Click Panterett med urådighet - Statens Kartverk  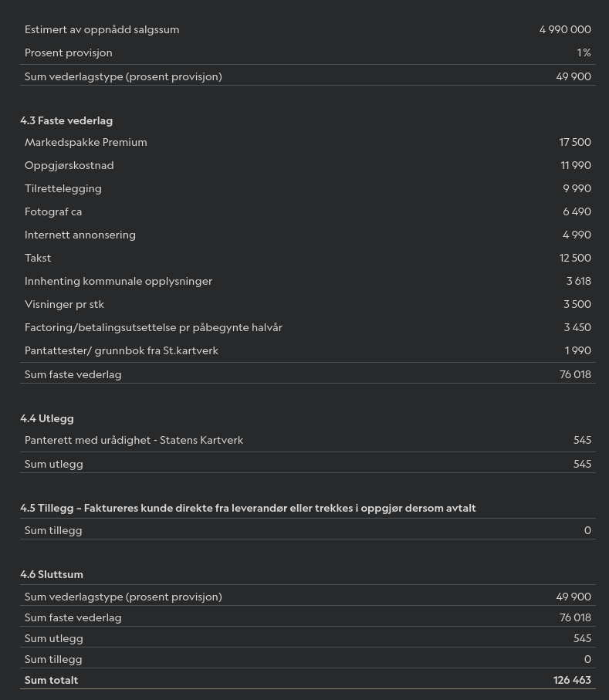[134, 440]
